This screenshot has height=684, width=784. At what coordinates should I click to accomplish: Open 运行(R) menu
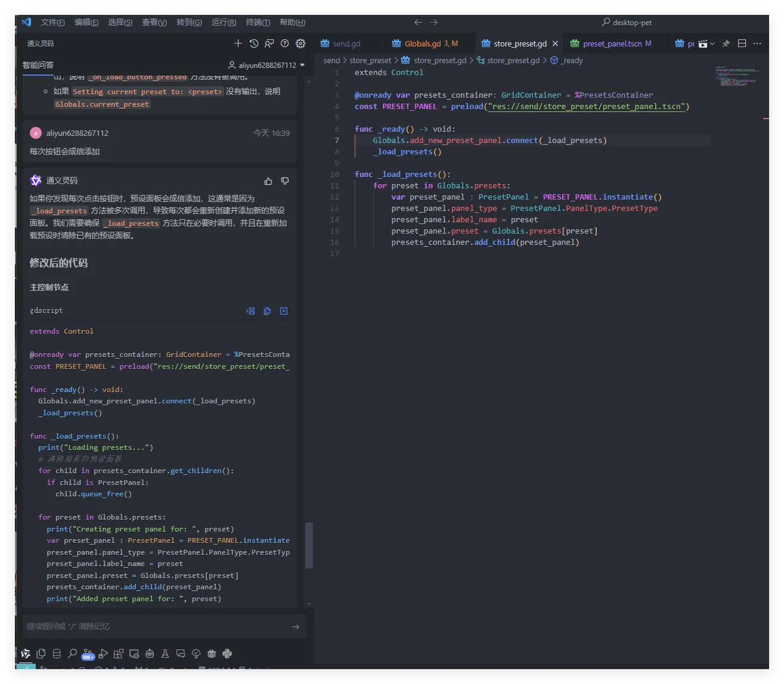pos(224,22)
